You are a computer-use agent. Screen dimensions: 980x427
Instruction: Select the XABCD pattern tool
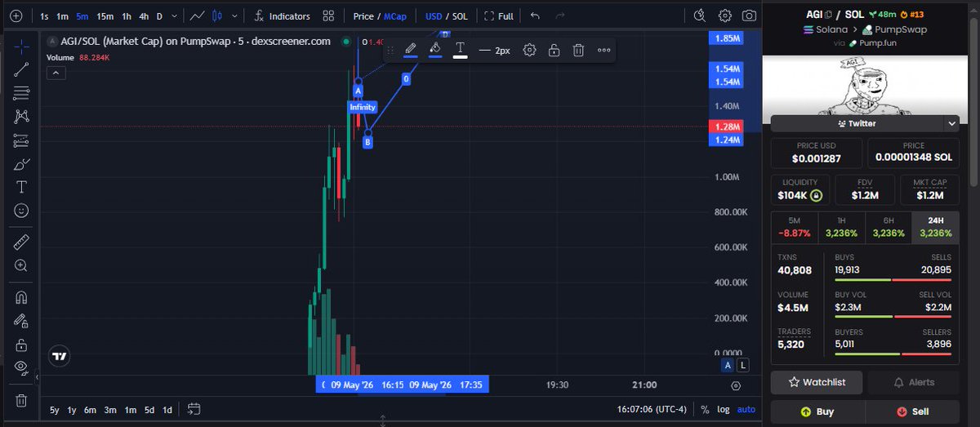coord(21,117)
